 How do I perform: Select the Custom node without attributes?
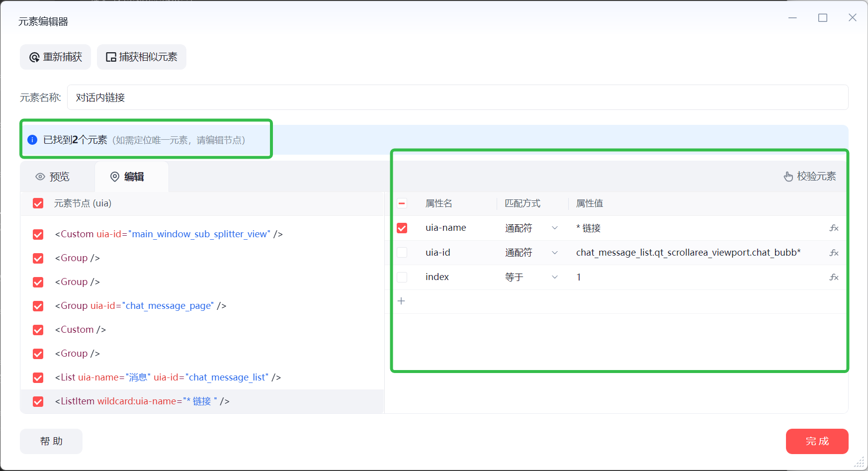[81, 330]
